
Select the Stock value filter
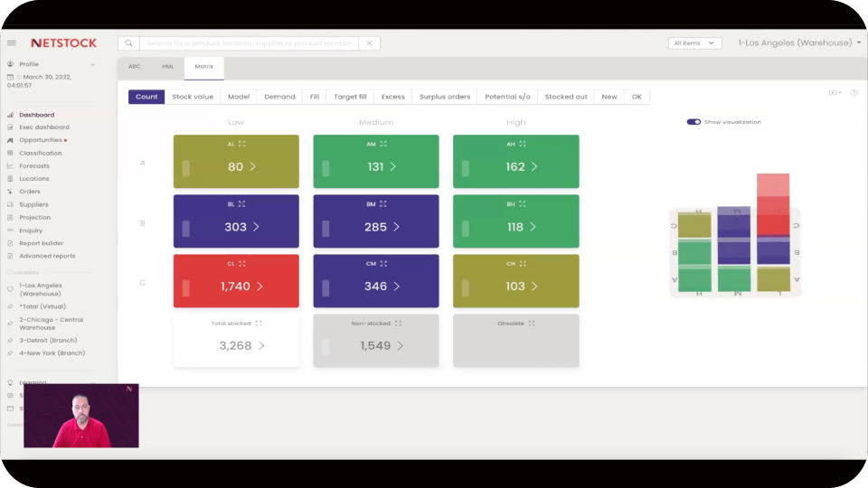click(x=193, y=97)
